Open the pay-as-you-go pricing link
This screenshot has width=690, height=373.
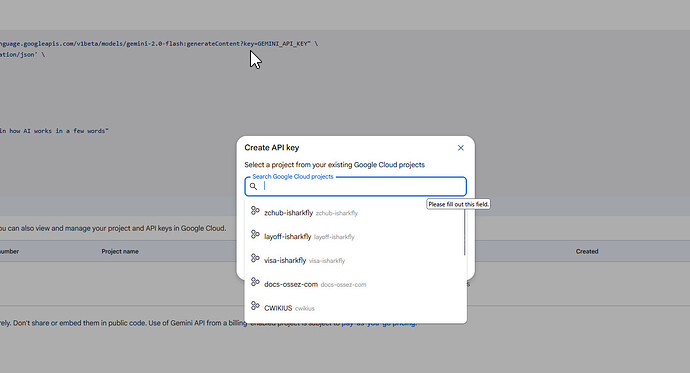[x=378, y=323]
